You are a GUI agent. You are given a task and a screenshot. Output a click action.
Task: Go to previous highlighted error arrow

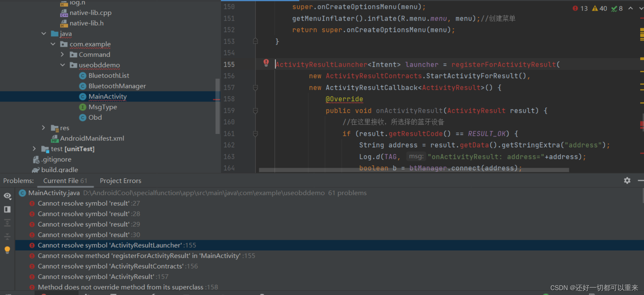point(631,8)
